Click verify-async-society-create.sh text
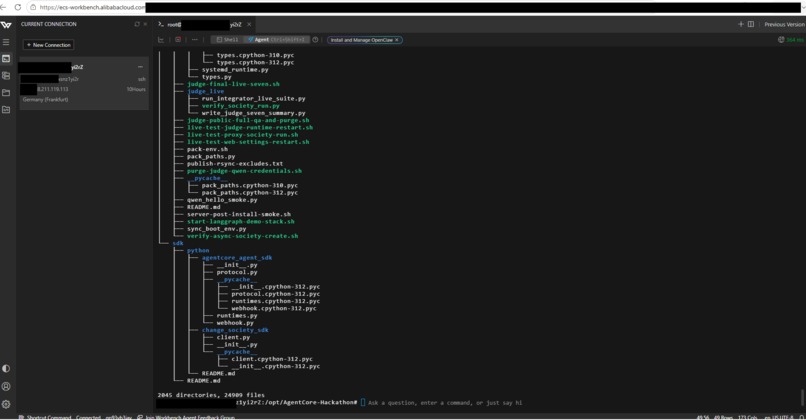Image resolution: width=806 pixels, height=420 pixels. point(243,236)
